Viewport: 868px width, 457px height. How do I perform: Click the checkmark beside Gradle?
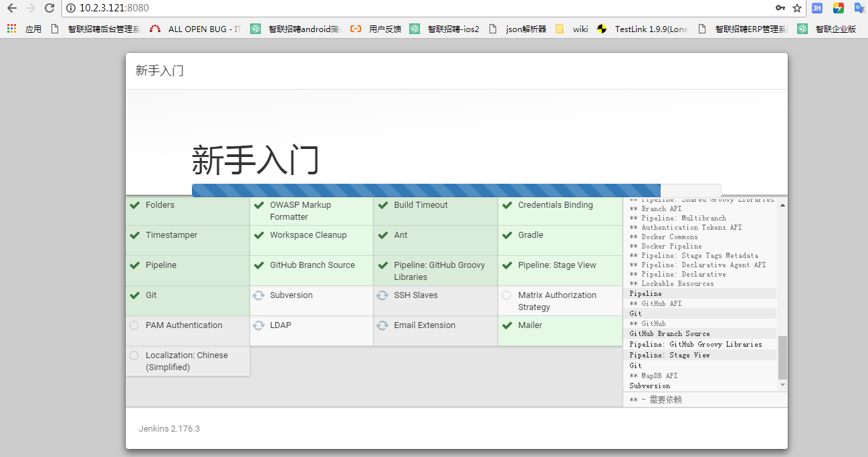507,235
